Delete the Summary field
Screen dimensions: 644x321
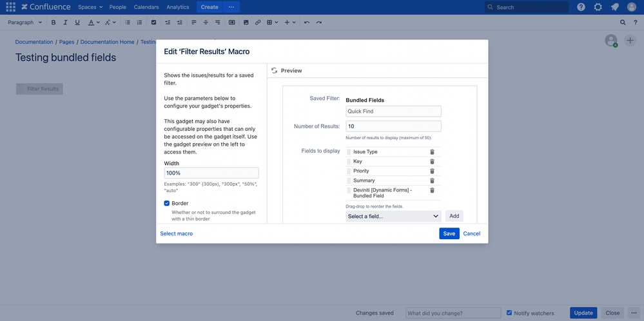pyautogui.click(x=432, y=180)
